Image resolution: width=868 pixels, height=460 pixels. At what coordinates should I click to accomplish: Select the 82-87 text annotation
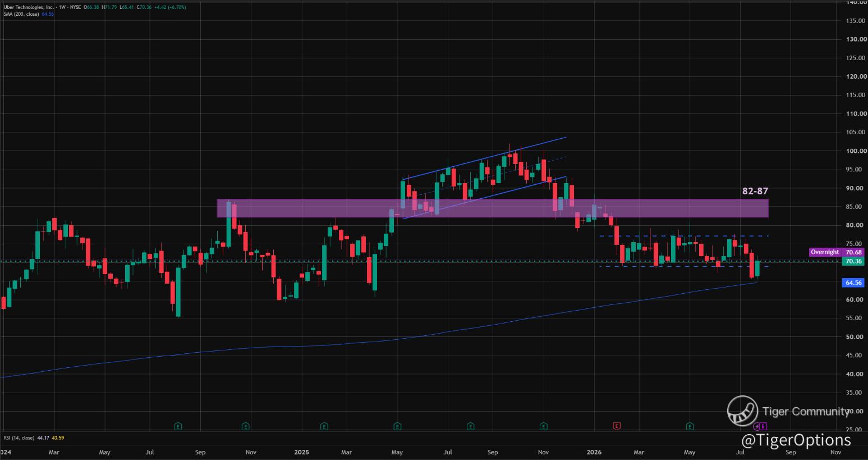coord(755,191)
